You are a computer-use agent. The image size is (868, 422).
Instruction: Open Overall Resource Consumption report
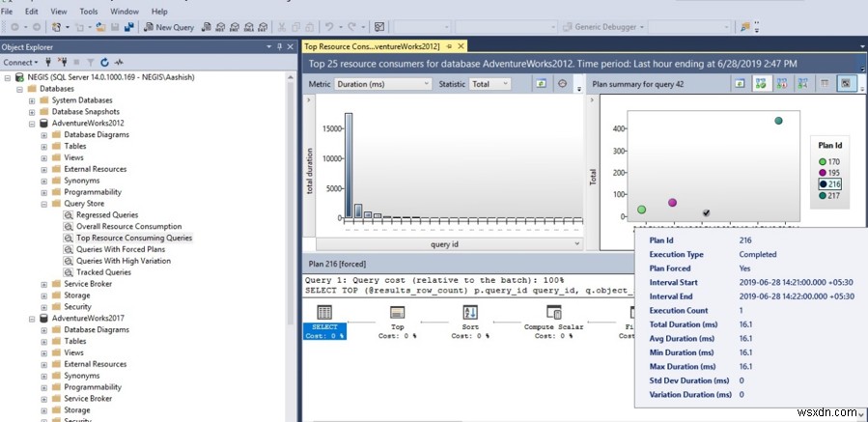pyautogui.click(x=129, y=227)
